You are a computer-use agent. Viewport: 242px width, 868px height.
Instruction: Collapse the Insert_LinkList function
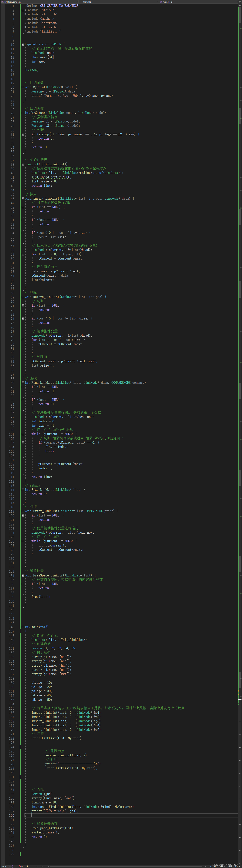[23, 199]
